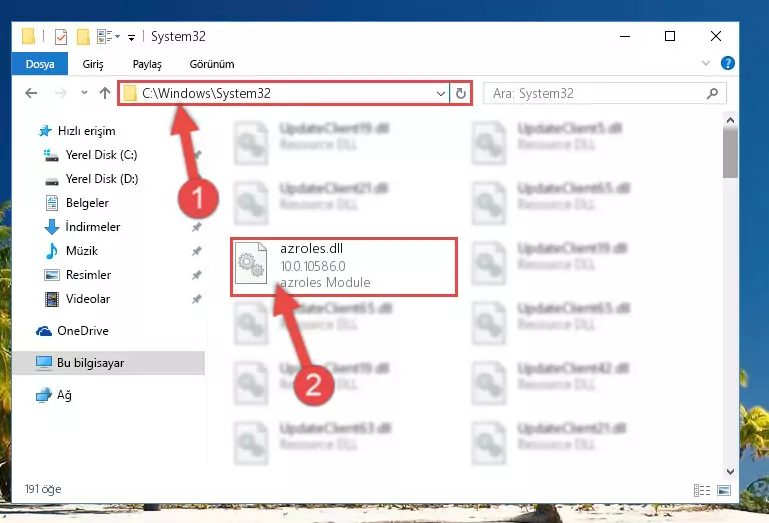The width and height of the screenshot is (769, 523).
Task: Click the İndirmeler download arrow icon
Action: [x=51, y=227]
